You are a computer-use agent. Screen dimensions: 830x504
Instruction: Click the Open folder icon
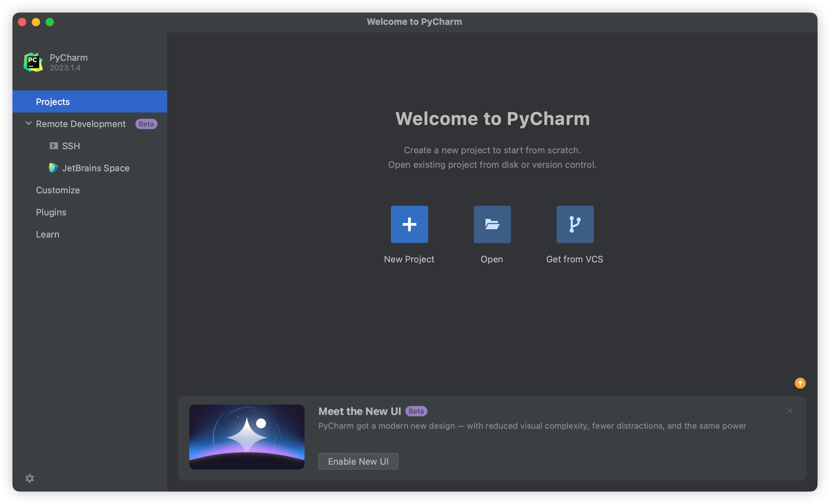coord(492,224)
